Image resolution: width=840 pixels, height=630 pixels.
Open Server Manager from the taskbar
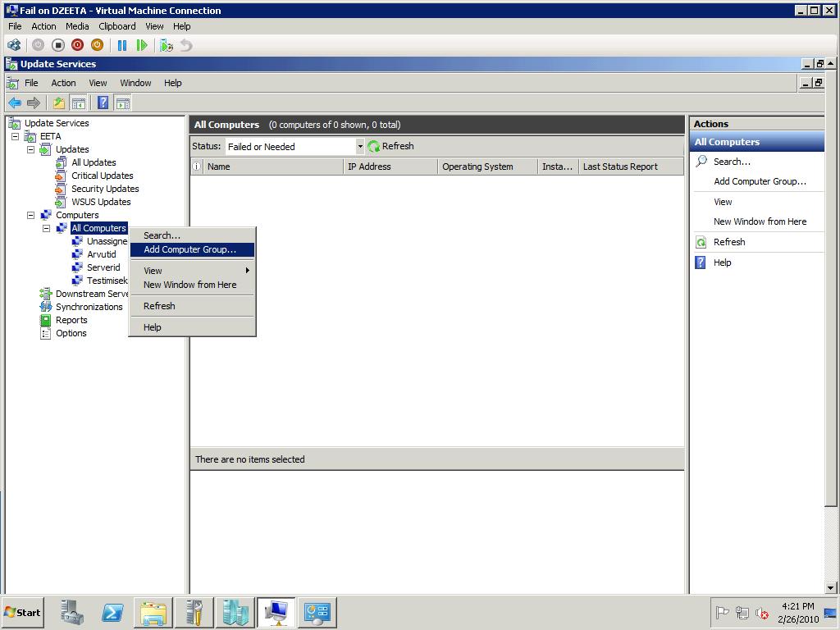[x=71, y=612]
